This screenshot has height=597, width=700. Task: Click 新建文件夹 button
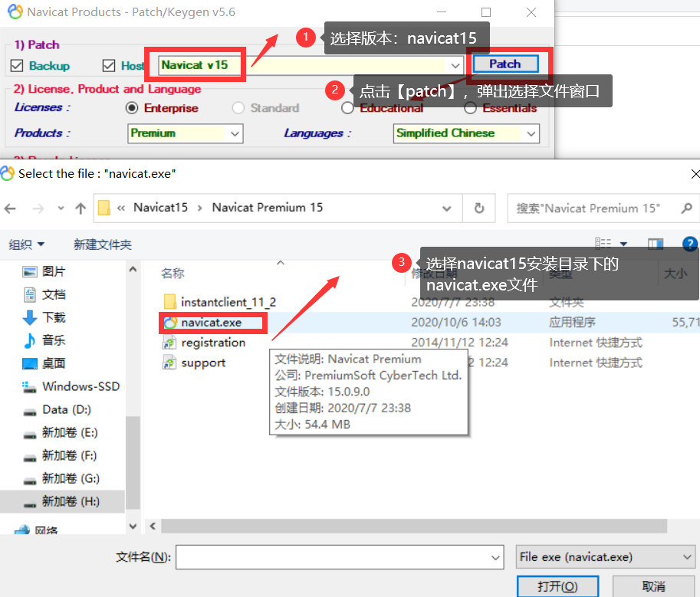[103, 244]
